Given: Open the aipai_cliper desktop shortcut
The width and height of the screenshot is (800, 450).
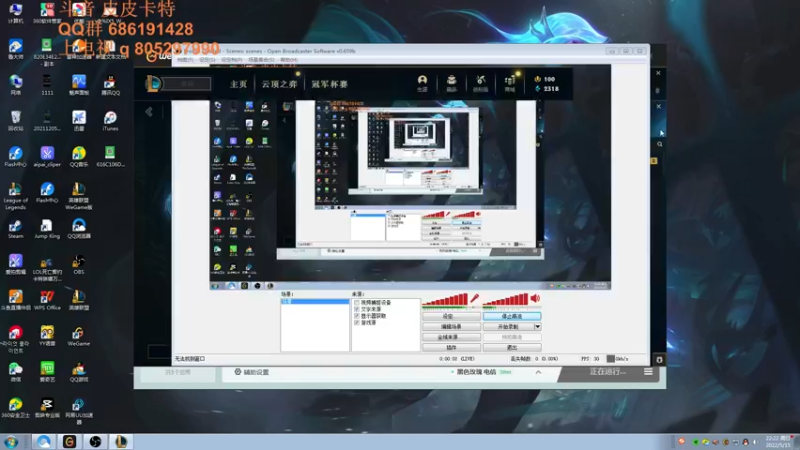Looking at the screenshot, I should (47, 157).
